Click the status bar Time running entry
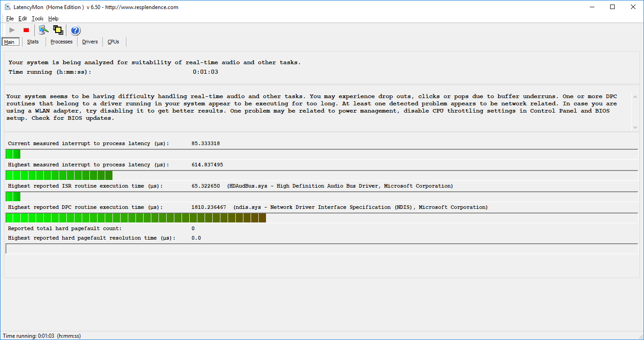This screenshot has width=644, height=340. pos(42,336)
